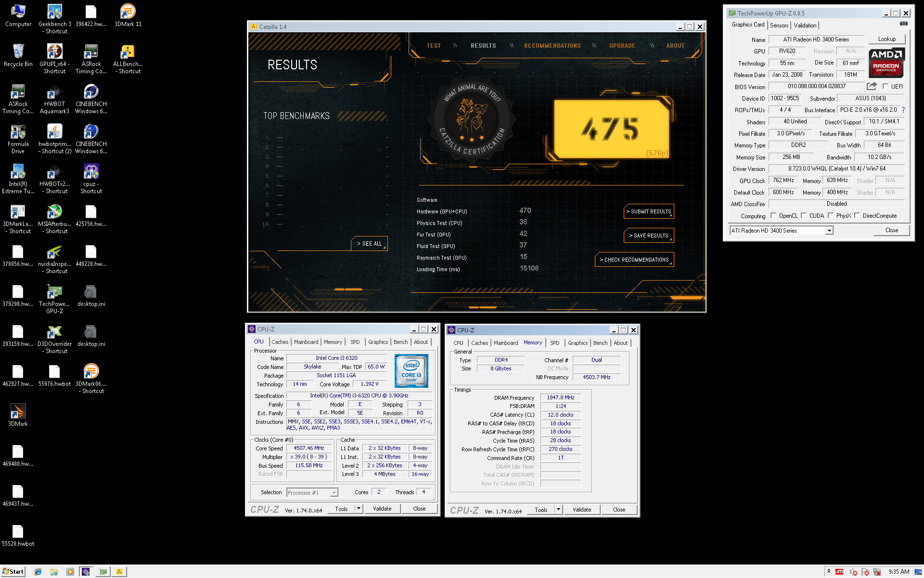Open cpuz shortcut on desktop
The image size is (924, 578).
click(91, 178)
